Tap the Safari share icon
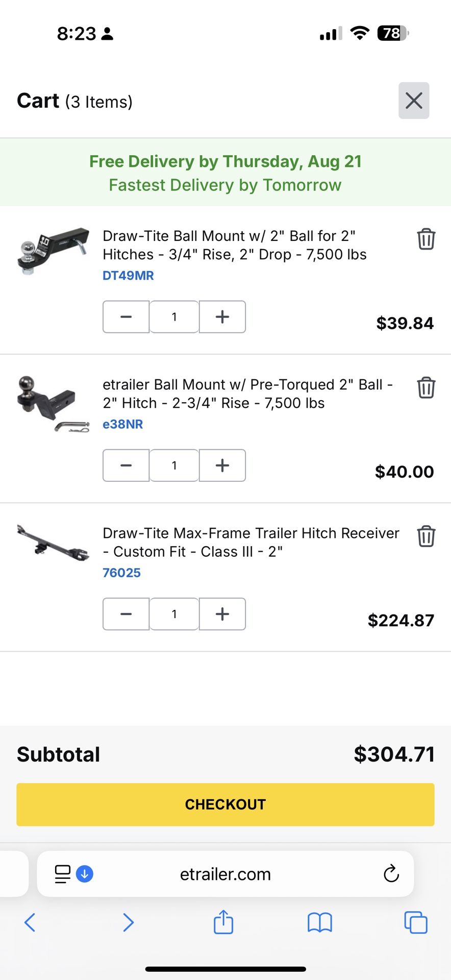Viewport: 451px width, 980px height. click(223, 922)
